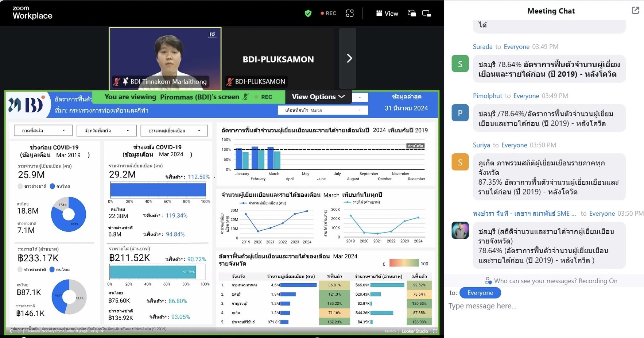The height and width of the screenshot is (338, 644).
Task: Toggle คนไทย legend in revenue donut chart
Action: pos(60,270)
